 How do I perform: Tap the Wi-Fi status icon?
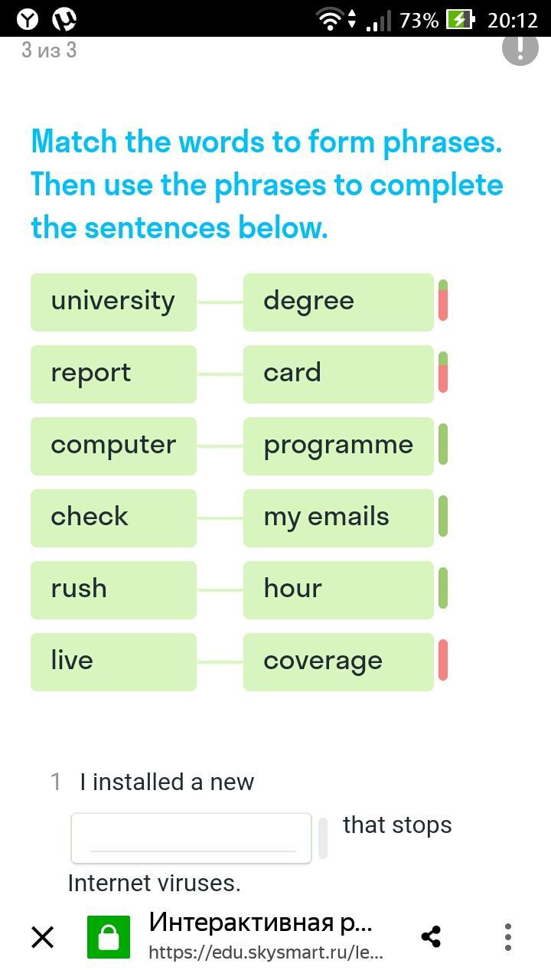click(x=330, y=19)
